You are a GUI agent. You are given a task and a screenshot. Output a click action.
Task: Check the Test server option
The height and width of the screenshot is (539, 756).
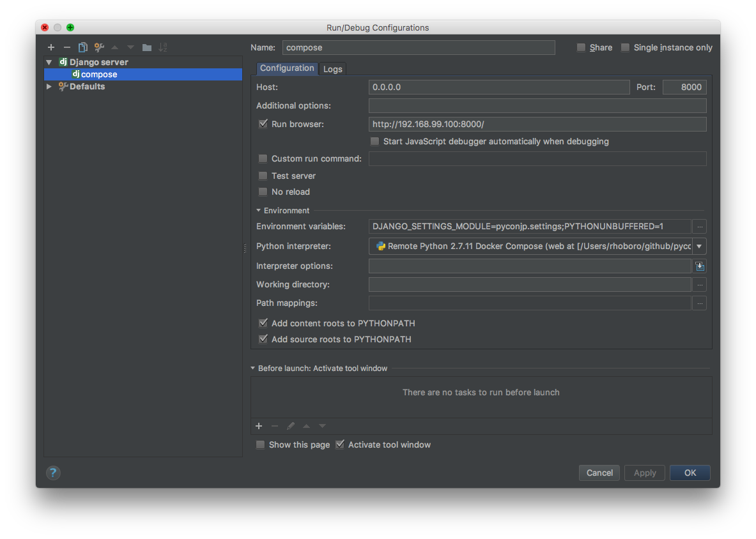click(x=263, y=176)
